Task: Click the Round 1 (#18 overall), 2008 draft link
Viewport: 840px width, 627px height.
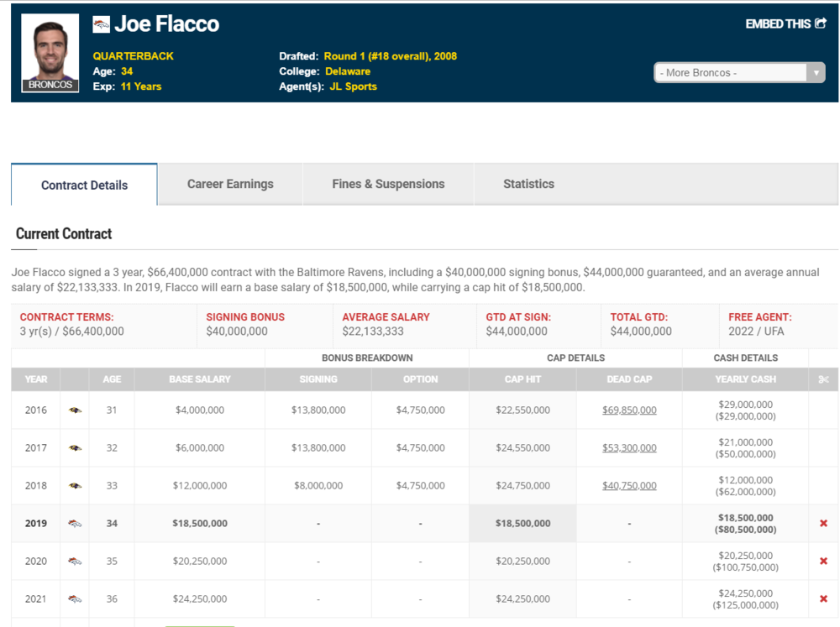Action: 391,56
